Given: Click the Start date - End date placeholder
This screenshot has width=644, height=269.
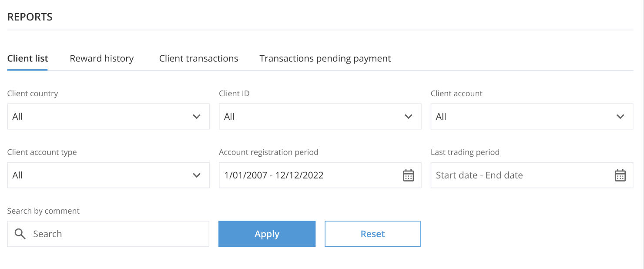Looking at the screenshot, I should [x=479, y=175].
